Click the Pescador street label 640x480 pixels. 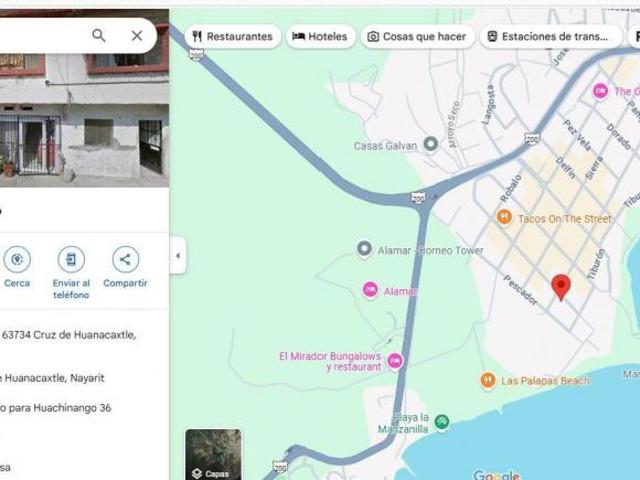pos(520,291)
